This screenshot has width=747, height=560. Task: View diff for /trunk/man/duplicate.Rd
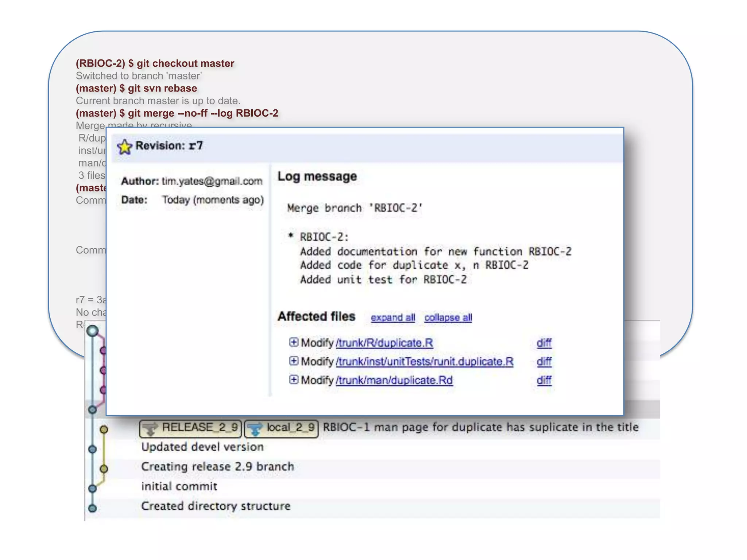point(544,380)
